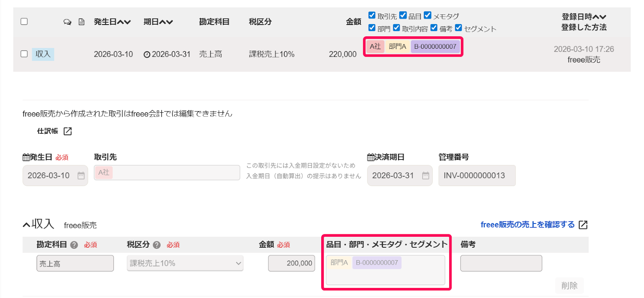
Task: Toggle the セグメント column checkbox
Action: 458,28
